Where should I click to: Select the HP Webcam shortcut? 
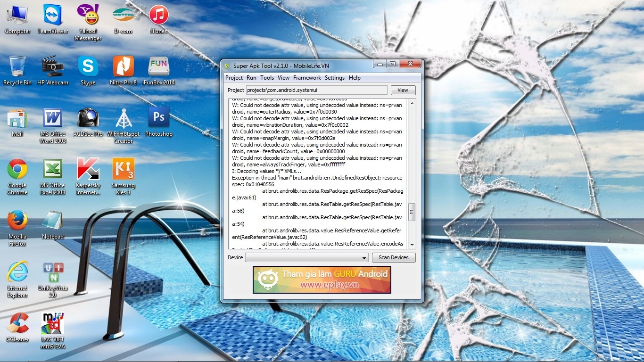[x=53, y=70]
